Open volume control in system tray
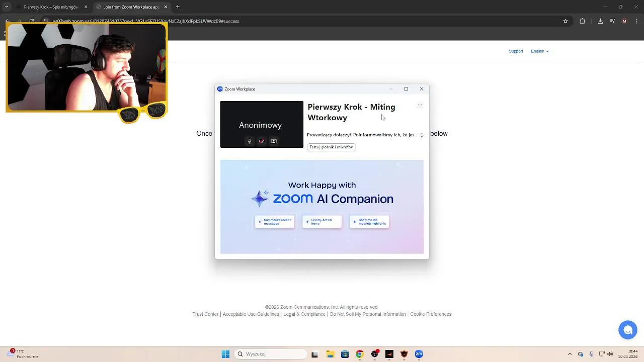Screen dimensions: 644x362 click(x=610, y=354)
